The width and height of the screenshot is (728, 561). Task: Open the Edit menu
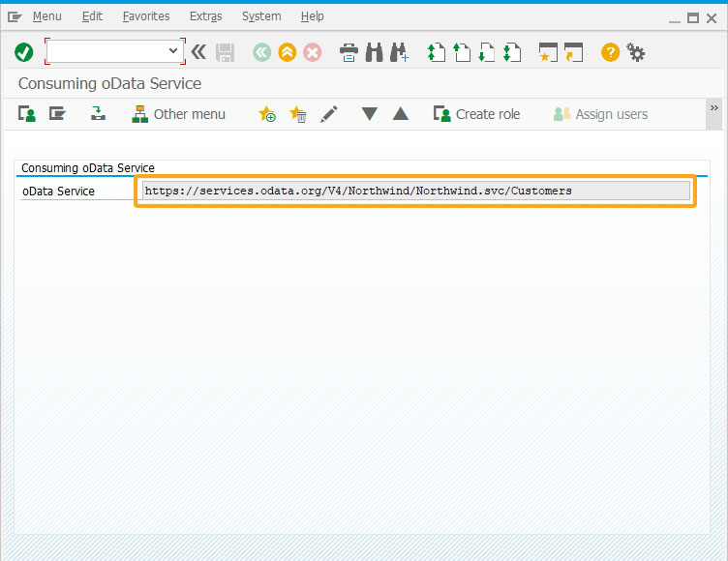(x=92, y=16)
